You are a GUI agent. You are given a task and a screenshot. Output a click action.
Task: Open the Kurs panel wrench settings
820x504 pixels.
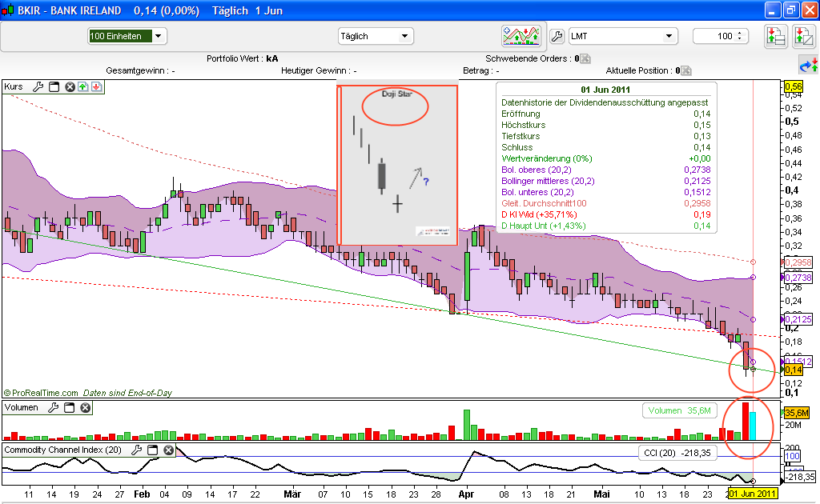(38, 86)
